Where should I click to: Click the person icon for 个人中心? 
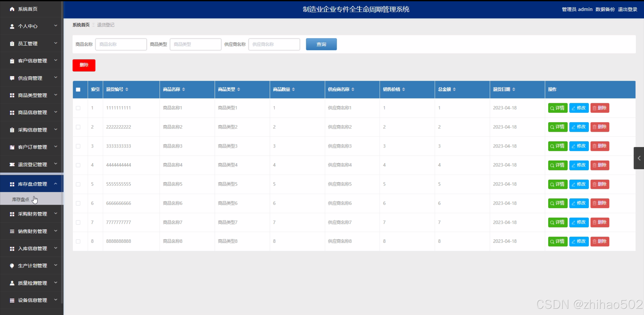pyautogui.click(x=12, y=26)
